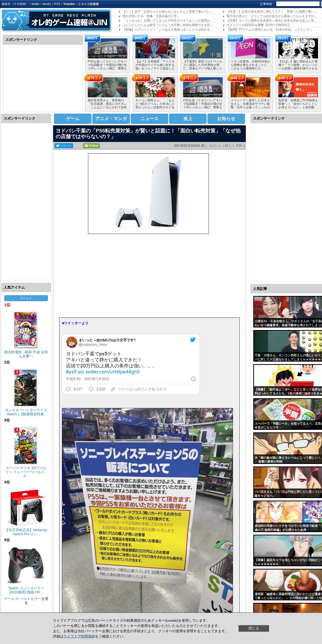This screenshot has height=644, width=322.
Task: Click the PS5 category tag link
Action: [239, 146]
